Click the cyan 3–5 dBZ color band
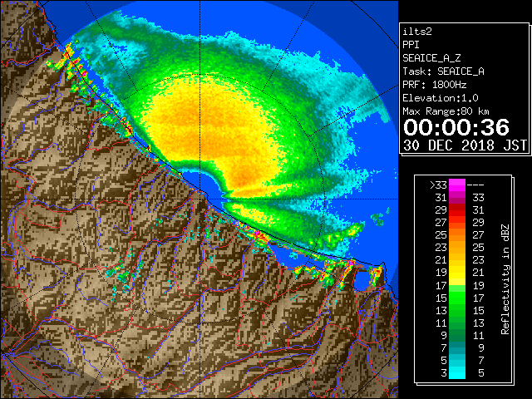The image size is (532, 399). pyautogui.click(x=457, y=372)
